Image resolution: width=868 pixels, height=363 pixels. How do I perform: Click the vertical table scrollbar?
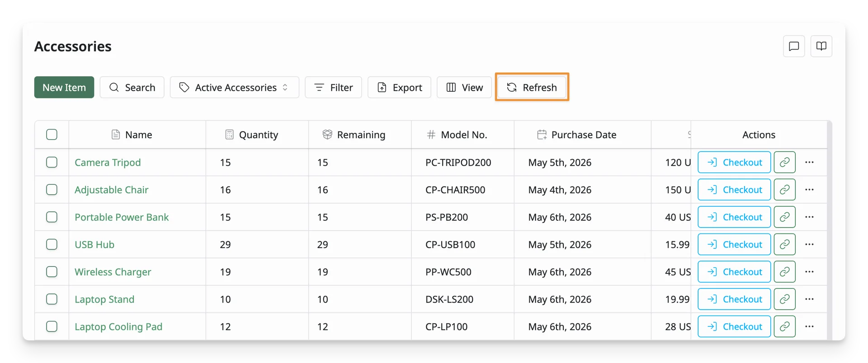click(x=830, y=230)
